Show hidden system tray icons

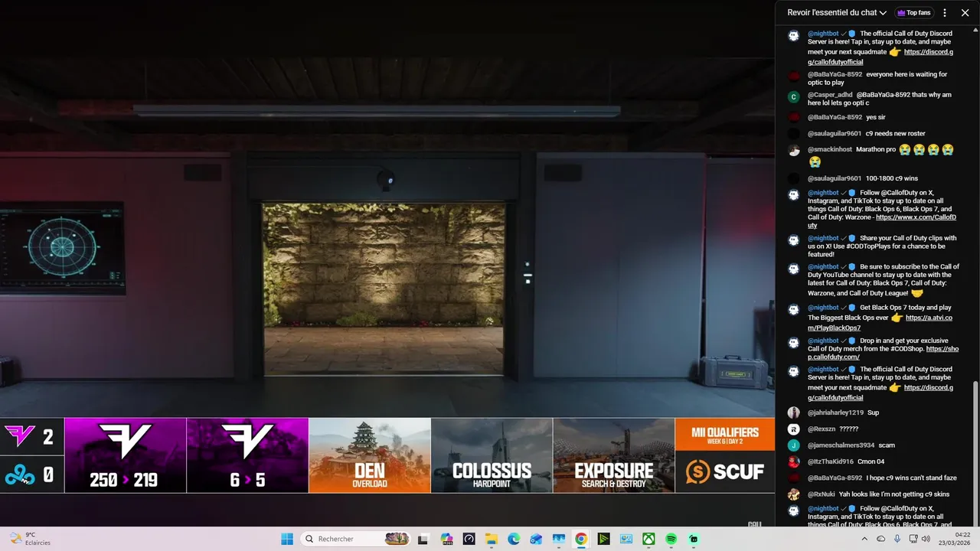[x=864, y=539]
